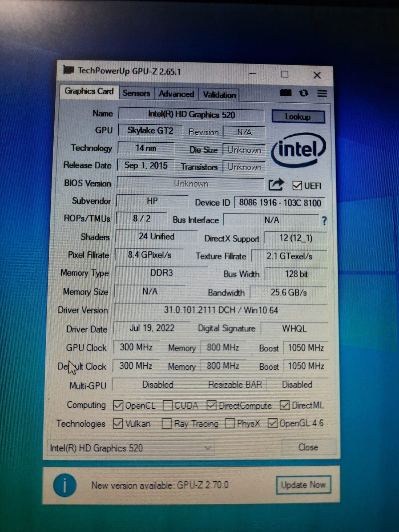Click the Memory Size N/A field
The image size is (399, 532).
click(150, 292)
